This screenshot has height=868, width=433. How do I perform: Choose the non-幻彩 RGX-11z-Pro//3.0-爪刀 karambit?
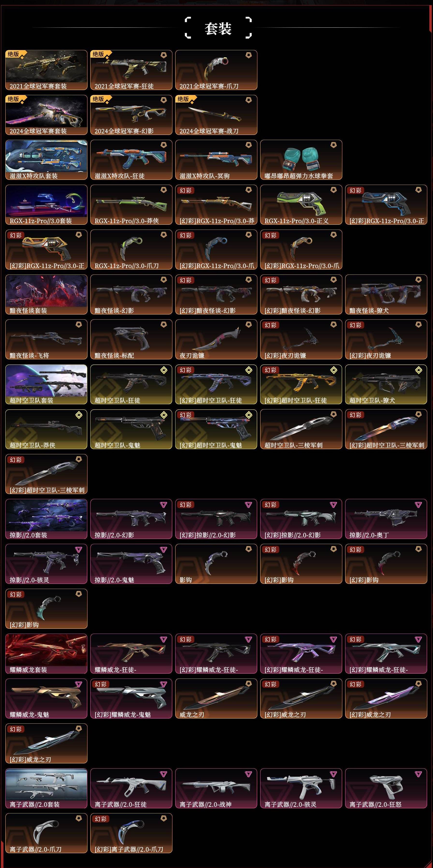(x=131, y=250)
